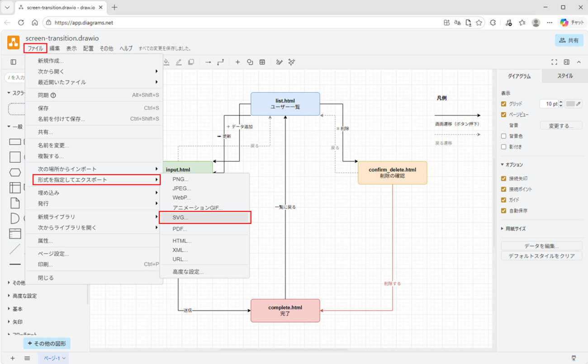Image resolution: width=588 pixels, height=364 pixels.
Task: Toggle the format panel icon
Action: pos(566,62)
